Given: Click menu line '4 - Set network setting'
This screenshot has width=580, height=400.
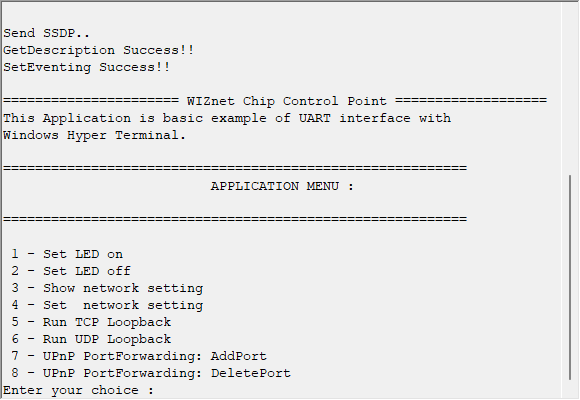Looking at the screenshot, I should click(107, 305).
